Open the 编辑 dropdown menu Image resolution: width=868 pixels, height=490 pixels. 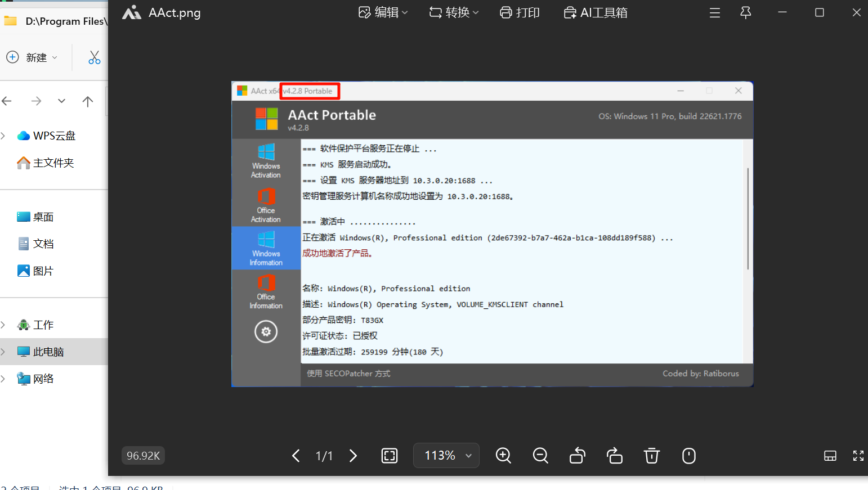pyautogui.click(x=383, y=12)
